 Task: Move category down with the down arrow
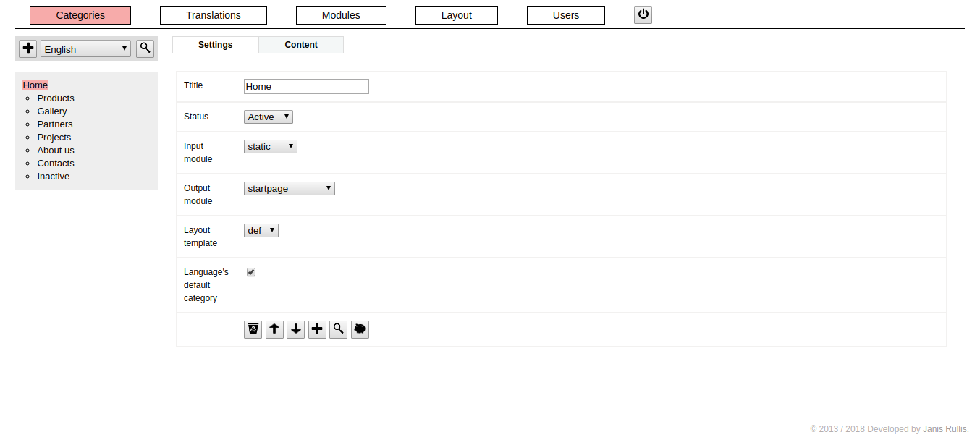295,329
